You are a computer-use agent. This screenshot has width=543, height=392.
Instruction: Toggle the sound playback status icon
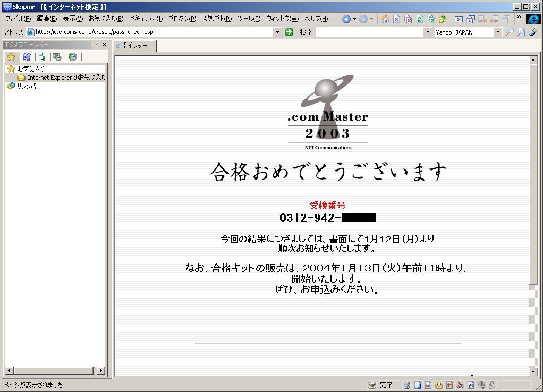click(x=460, y=385)
